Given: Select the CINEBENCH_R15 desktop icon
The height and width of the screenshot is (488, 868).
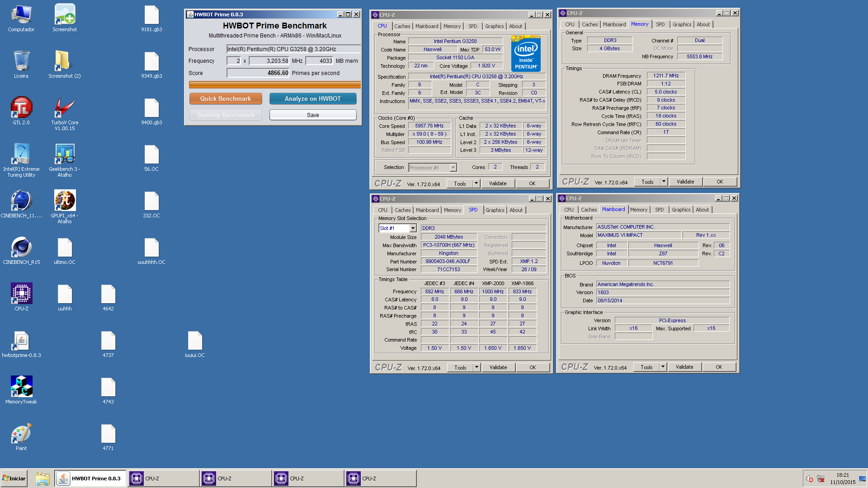Looking at the screenshot, I should 21,251.
